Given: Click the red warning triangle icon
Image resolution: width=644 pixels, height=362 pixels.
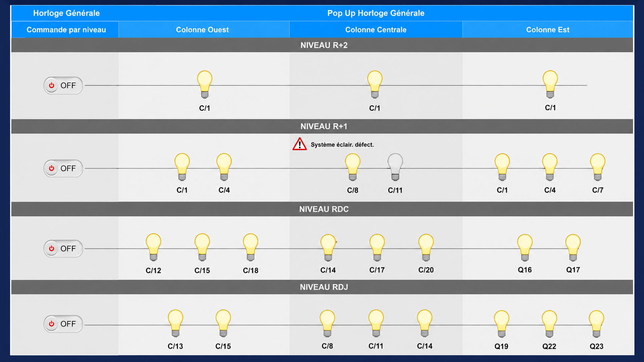Looking at the screenshot, I should click(299, 144).
